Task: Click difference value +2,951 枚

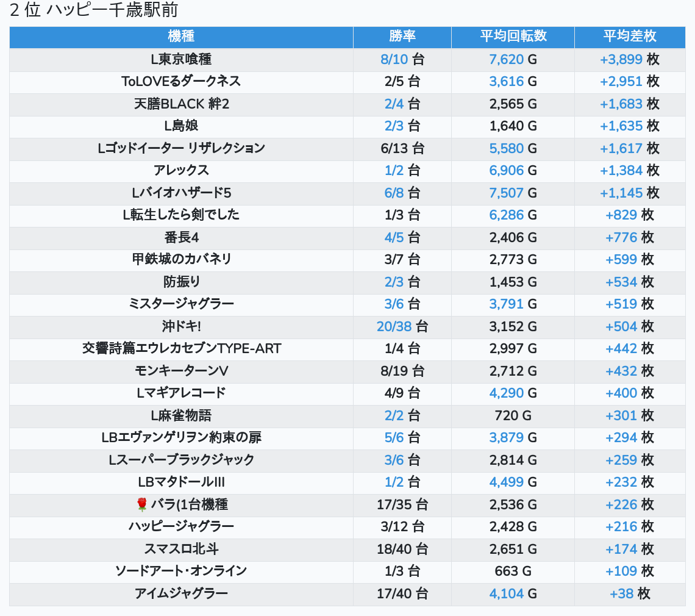Action: pyautogui.click(x=629, y=81)
